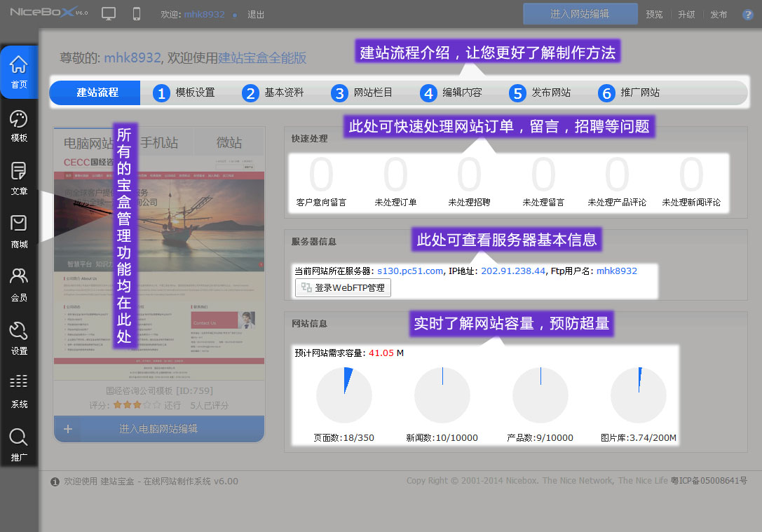This screenshot has width=762, height=532.
Task: Switch to mobile phone preview icon
Action: [x=137, y=13]
